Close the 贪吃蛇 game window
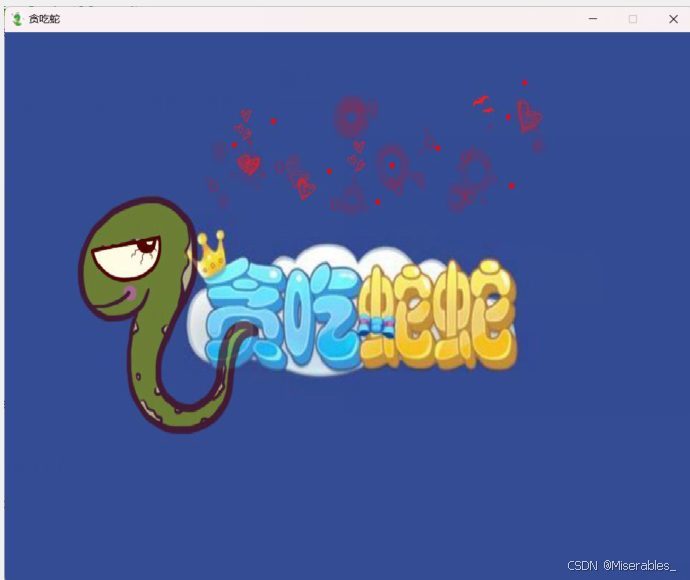This screenshot has width=690, height=580. tap(673, 19)
